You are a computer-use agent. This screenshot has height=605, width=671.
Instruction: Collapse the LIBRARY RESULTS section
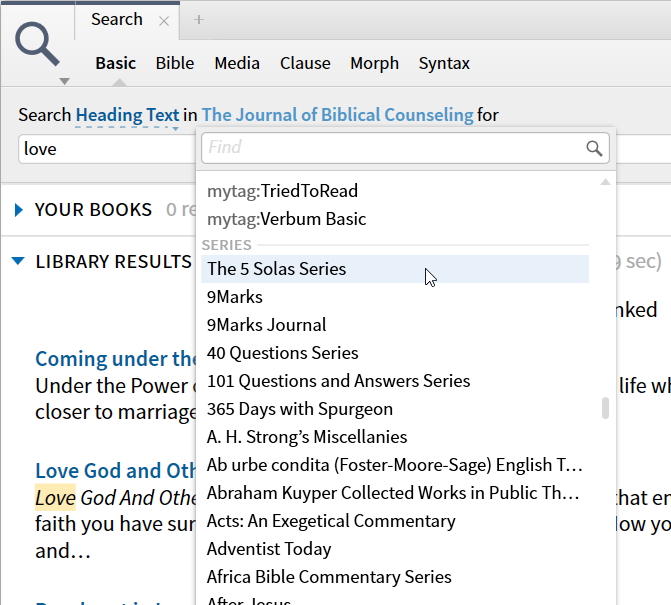point(18,261)
